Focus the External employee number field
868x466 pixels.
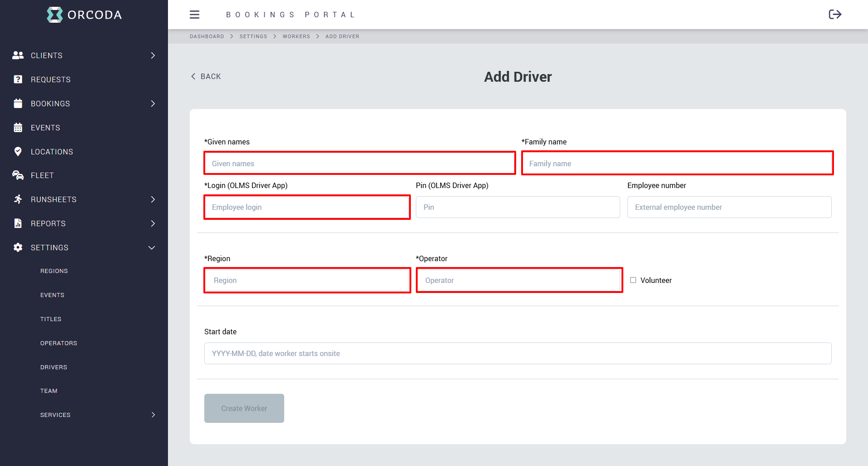point(730,207)
